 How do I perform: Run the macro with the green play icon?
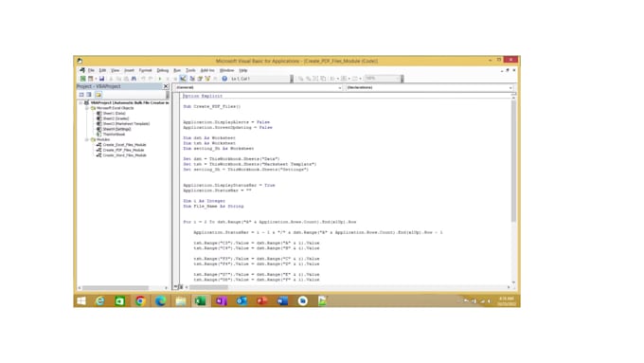[x=160, y=79]
